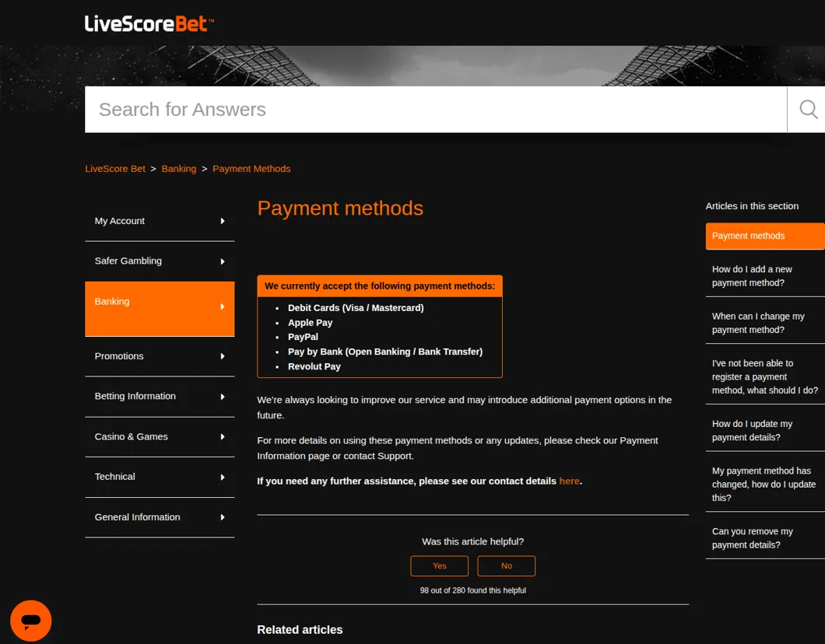Click the 'PayPal' list item
825x644 pixels.
point(303,337)
